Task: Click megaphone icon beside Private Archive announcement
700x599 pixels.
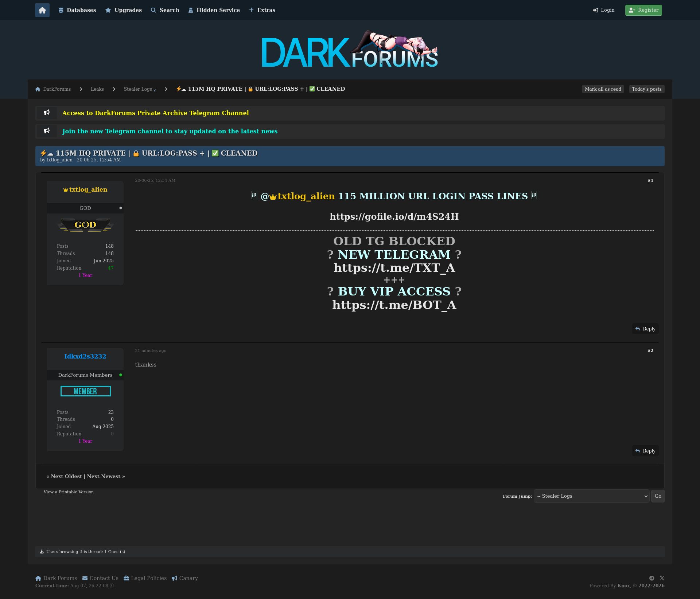Action: [47, 113]
